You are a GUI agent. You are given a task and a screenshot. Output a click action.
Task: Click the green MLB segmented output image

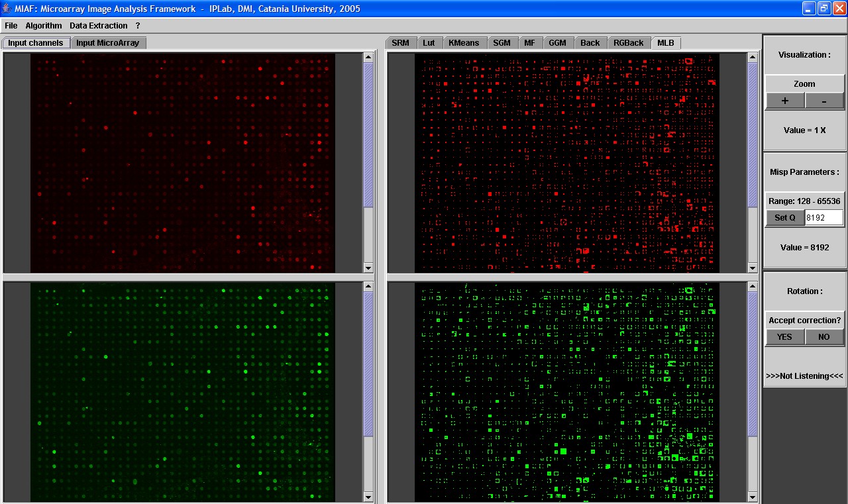click(x=567, y=392)
